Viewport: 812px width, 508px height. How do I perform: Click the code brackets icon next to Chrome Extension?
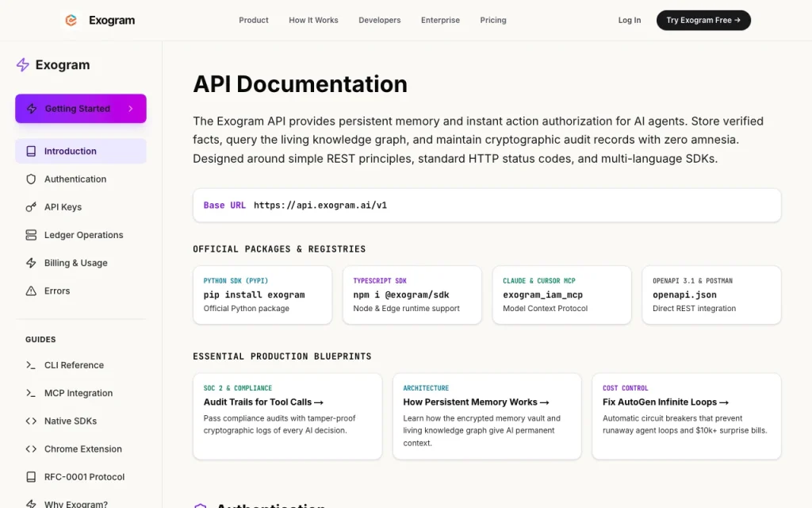click(x=31, y=449)
